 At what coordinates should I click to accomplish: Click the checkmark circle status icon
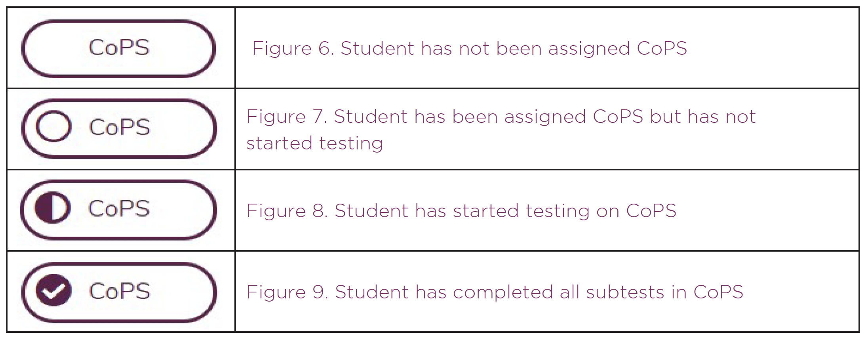[x=53, y=290]
